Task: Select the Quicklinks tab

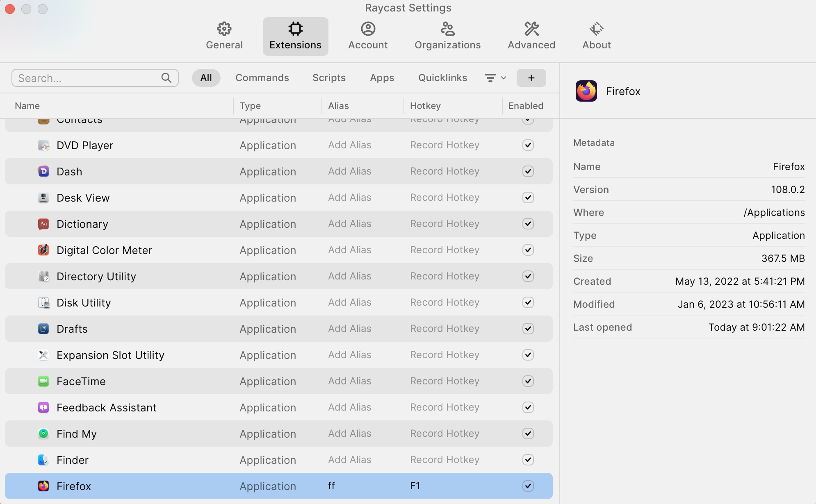Action: point(442,77)
